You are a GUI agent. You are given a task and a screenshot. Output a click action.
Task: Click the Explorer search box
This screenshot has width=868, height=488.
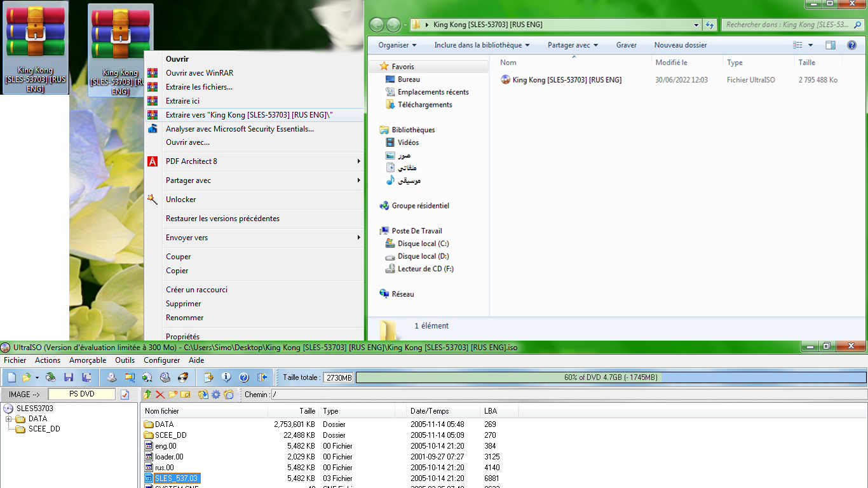point(788,25)
